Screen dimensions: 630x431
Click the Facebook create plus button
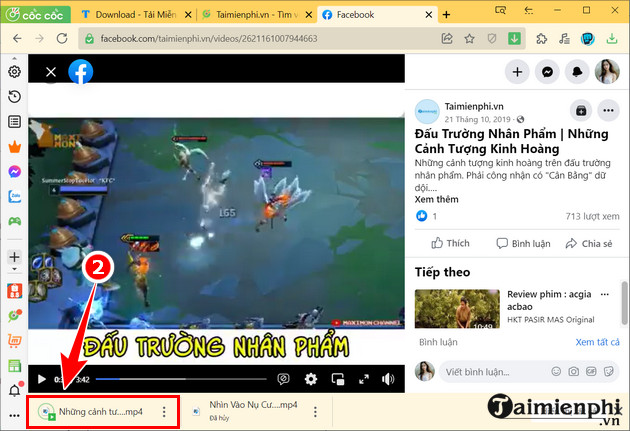click(x=517, y=72)
